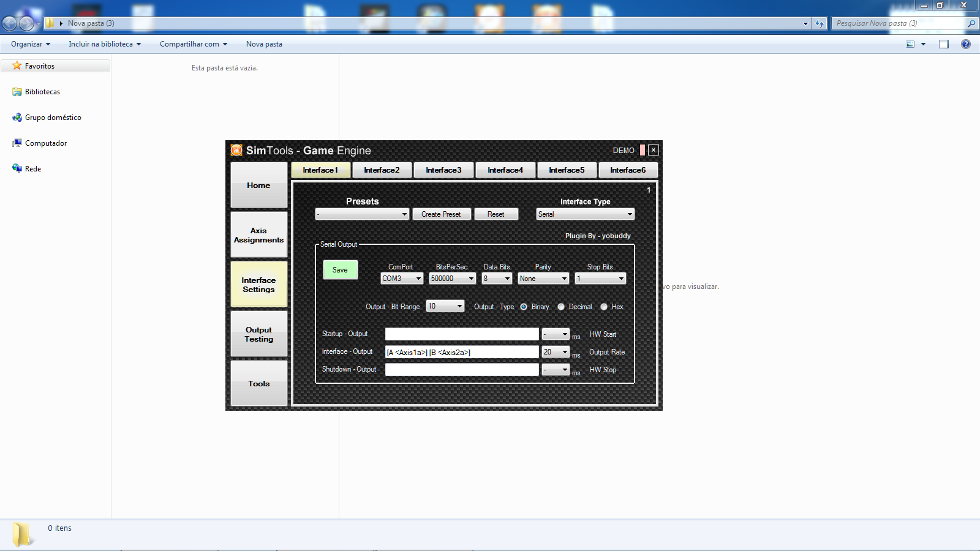Change the view using the Explorer view icon
Image resolution: width=980 pixels, height=551 pixels.
click(910, 44)
